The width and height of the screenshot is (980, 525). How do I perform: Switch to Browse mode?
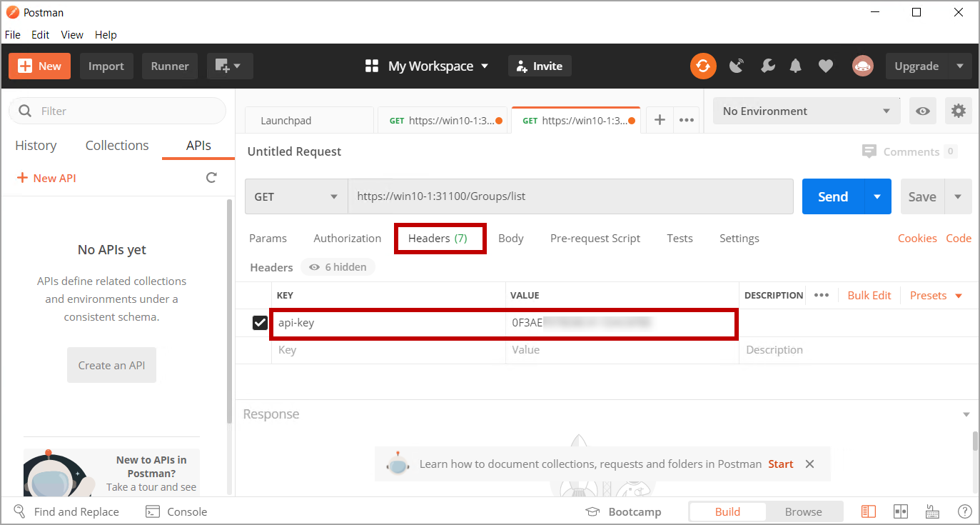click(x=803, y=511)
